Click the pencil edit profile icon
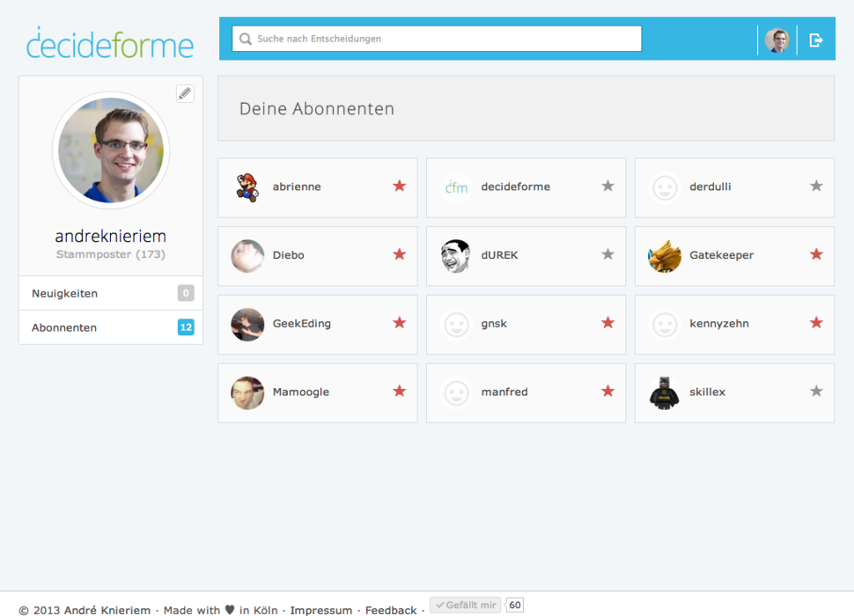 point(184,93)
